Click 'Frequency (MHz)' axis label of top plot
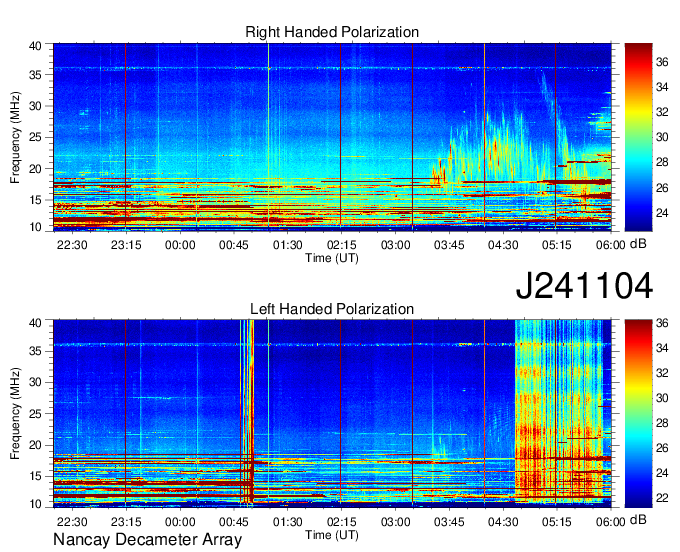This screenshot has width=680, height=552. coord(15,137)
